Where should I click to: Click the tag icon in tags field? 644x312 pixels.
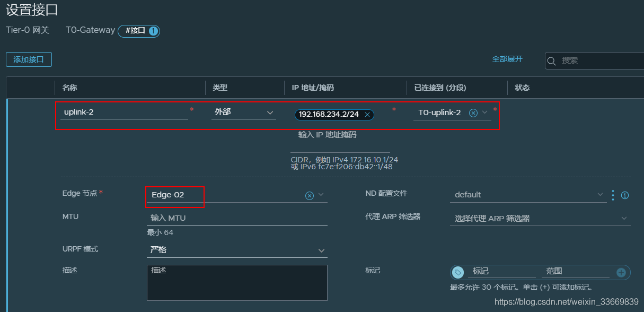click(458, 272)
